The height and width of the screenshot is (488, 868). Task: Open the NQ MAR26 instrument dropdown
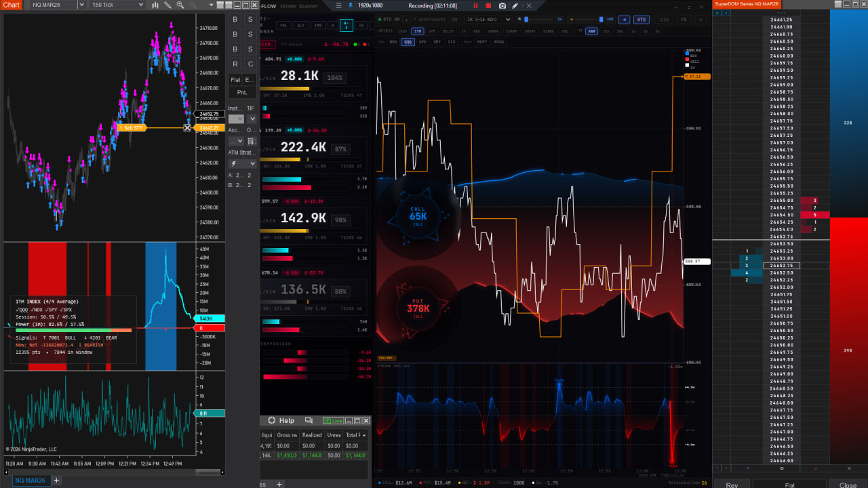(x=57, y=5)
